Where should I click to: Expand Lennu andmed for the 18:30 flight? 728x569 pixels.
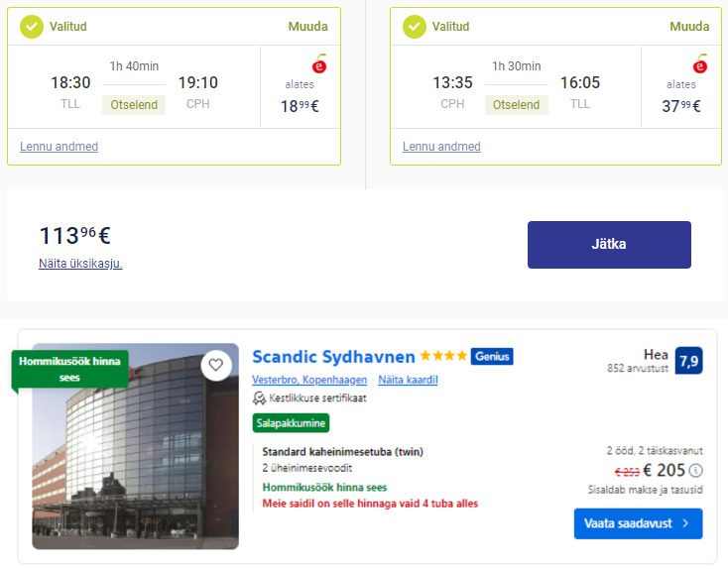59,147
